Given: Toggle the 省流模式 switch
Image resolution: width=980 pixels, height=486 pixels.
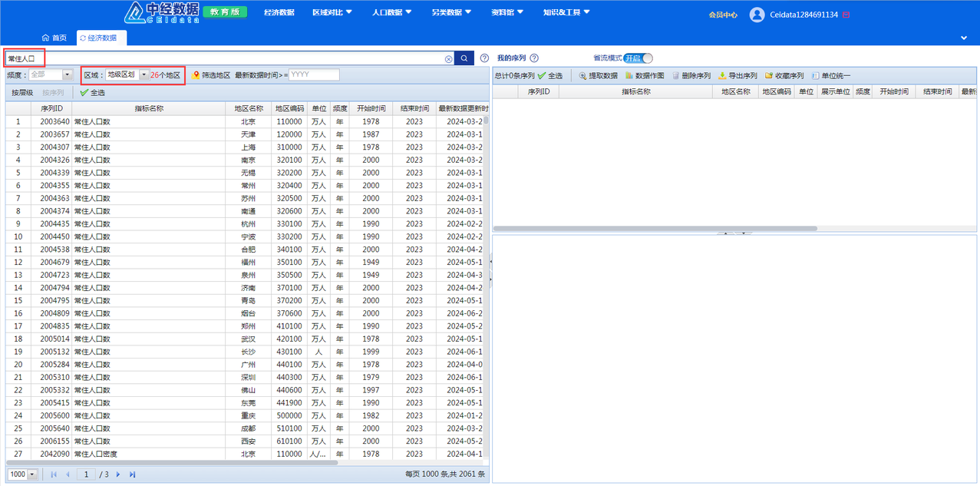Looking at the screenshot, I should (x=638, y=58).
